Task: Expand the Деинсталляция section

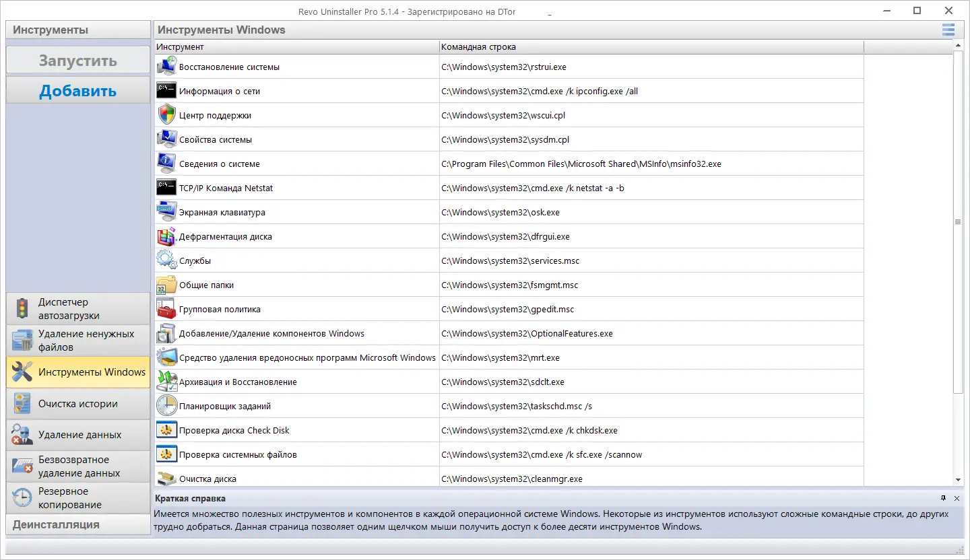Action: (78, 524)
